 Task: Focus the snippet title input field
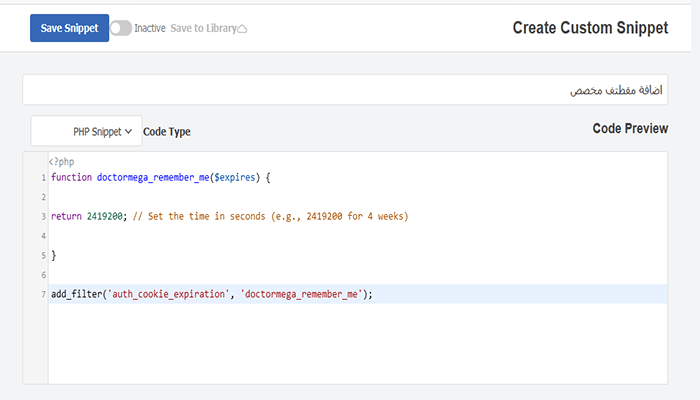tap(345, 90)
